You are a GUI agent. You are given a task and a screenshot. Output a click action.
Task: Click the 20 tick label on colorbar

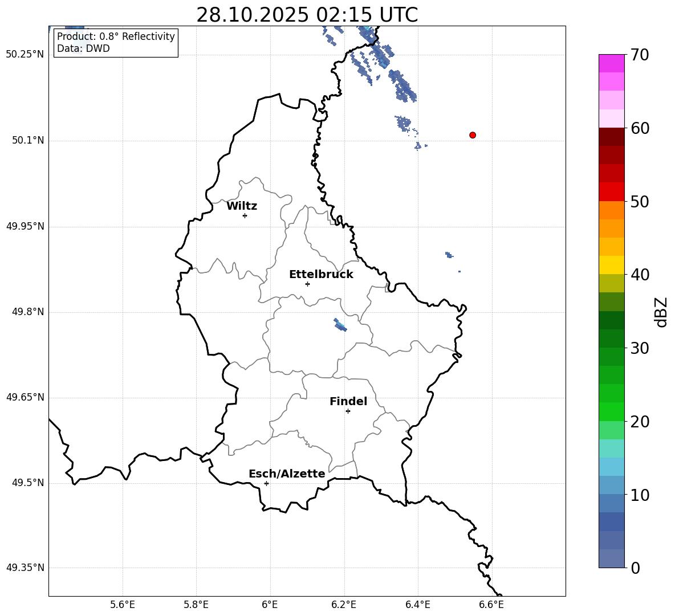coord(640,422)
